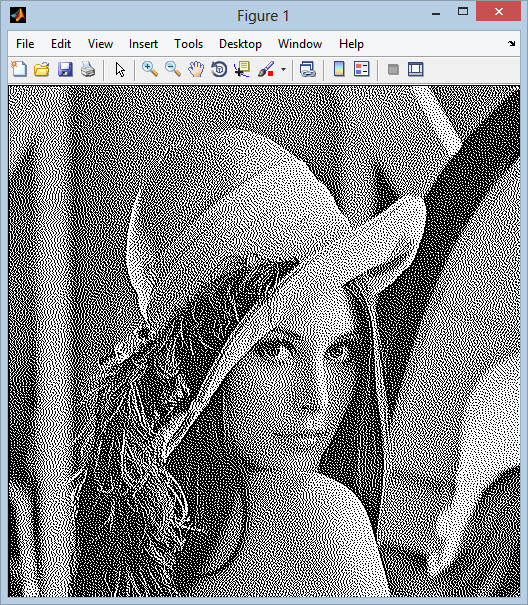Insert a Colorbar from the toolbar

[x=339, y=69]
